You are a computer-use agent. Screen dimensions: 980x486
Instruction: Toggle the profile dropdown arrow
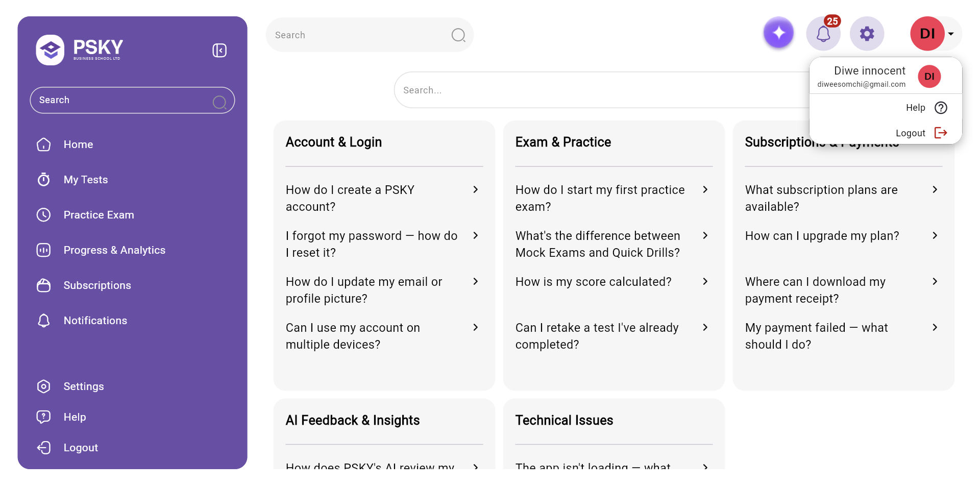(x=951, y=34)
